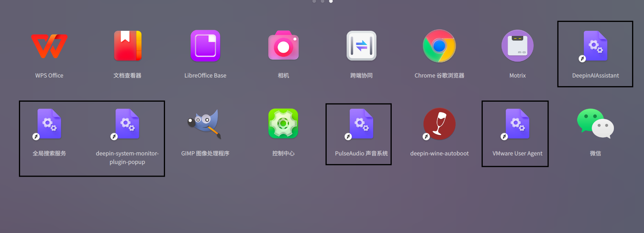Click the "VMware User Agent" label
Screen dimensions: 644x233
click(x=518, y=154)
